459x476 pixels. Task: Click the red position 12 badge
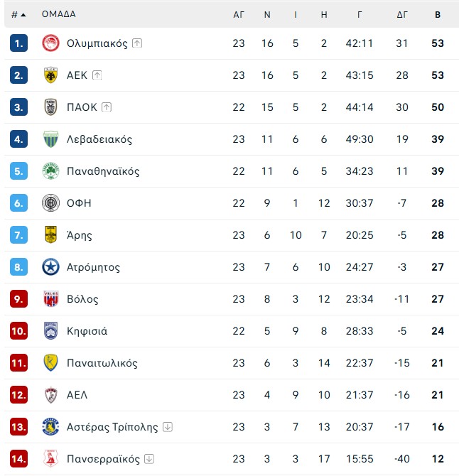click(x=18, y=395)
